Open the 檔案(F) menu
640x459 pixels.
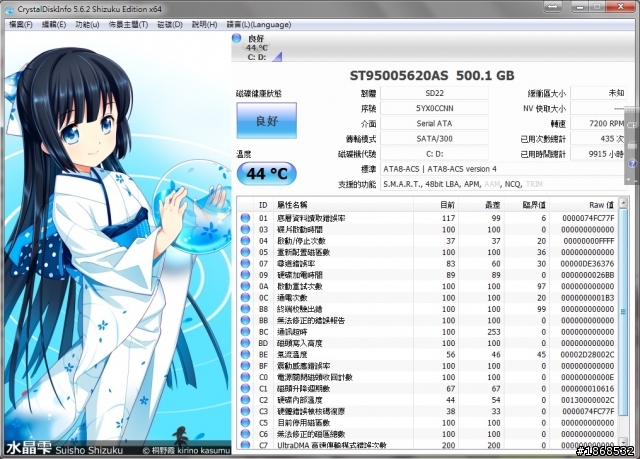[x=20, y=24]
